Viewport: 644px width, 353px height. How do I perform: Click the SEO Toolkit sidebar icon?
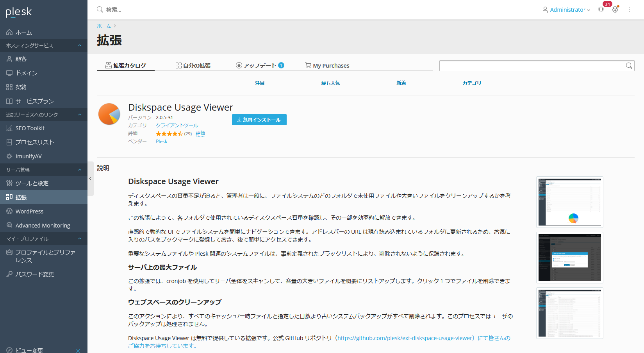[9, 128]
